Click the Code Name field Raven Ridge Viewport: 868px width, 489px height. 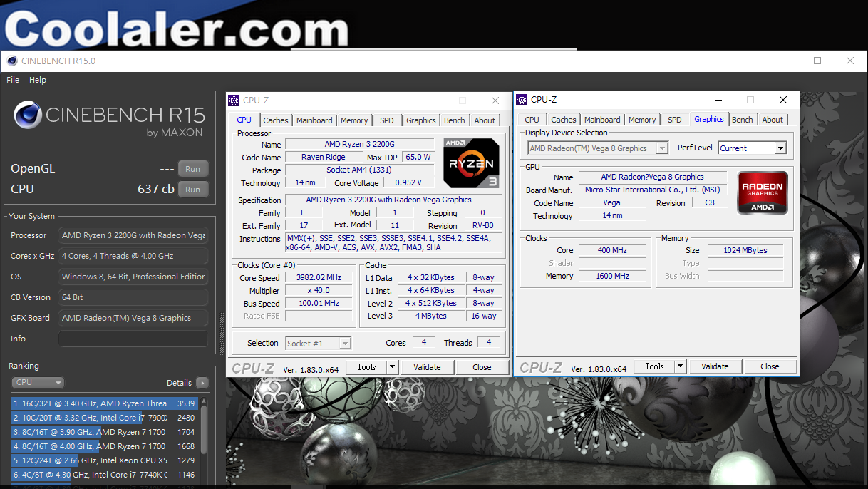pos(324,158)
